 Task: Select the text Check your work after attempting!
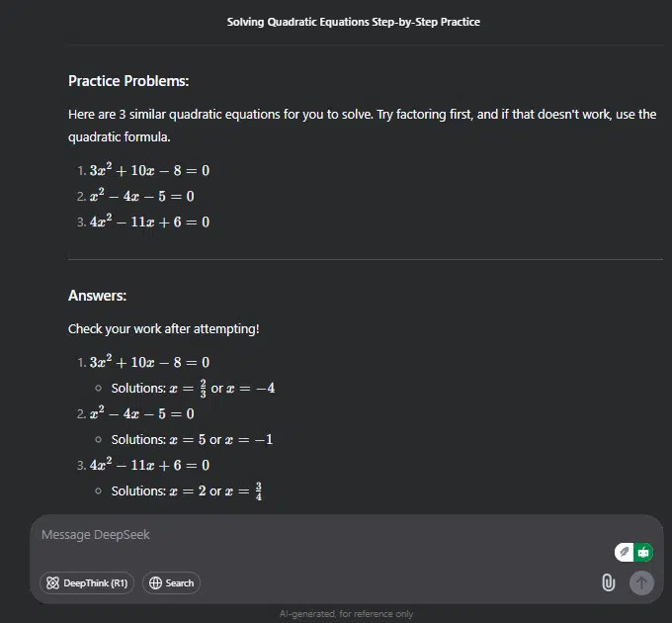[x=164, y=329]
